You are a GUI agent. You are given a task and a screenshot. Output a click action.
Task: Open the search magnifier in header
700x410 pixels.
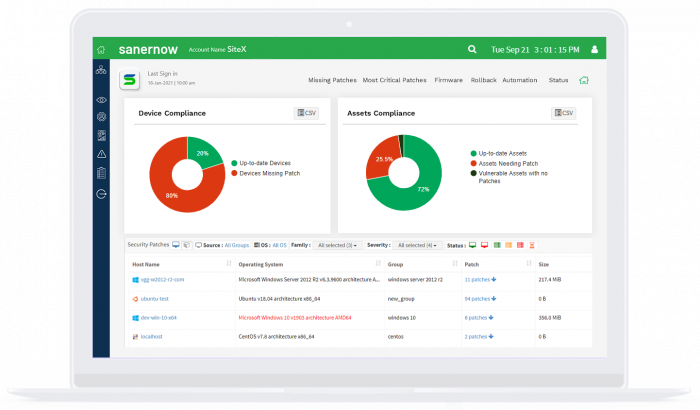(472, 50)
